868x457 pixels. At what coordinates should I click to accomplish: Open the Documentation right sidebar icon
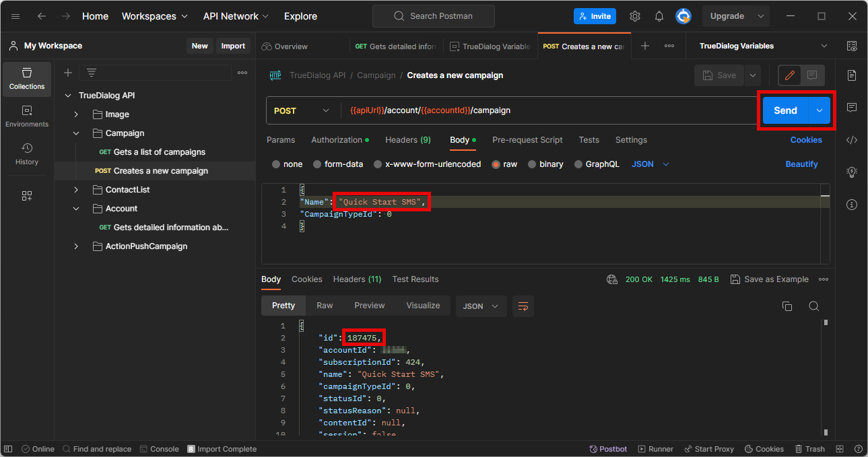(x=852, y=75)
